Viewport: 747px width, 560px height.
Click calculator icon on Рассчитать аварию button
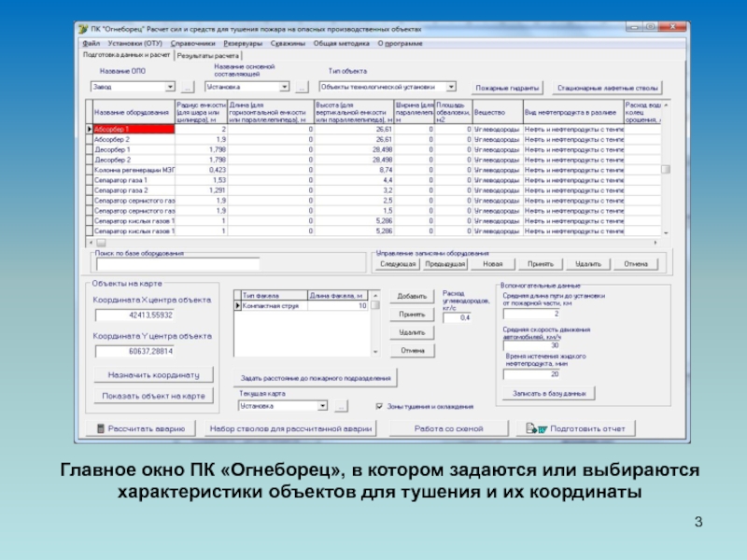coord(101,428)
